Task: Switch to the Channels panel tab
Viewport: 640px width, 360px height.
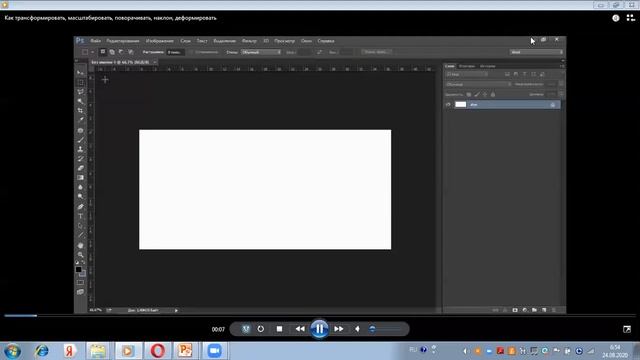Action: 467,66
